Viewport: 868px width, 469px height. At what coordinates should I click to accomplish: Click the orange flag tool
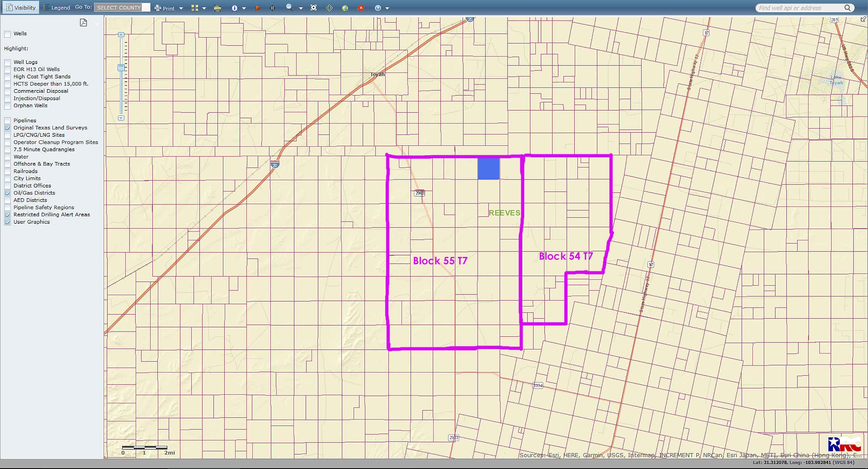(x=258, y=8)
